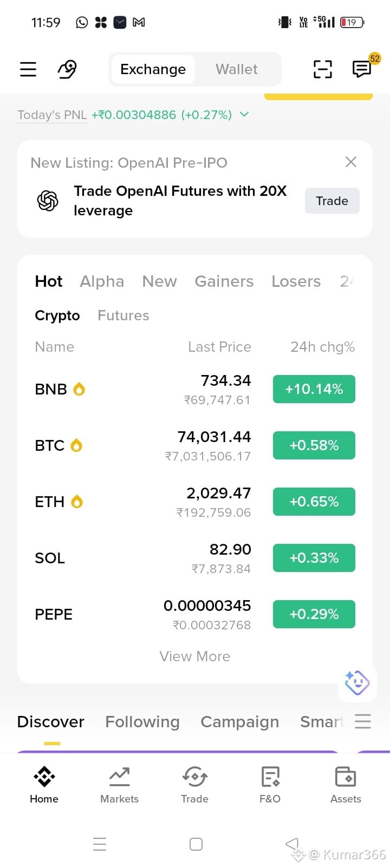The height and width of the screenshot is (868, 390).
Task: Tap the AI assistant floating icon
Action: click(357, 682)
